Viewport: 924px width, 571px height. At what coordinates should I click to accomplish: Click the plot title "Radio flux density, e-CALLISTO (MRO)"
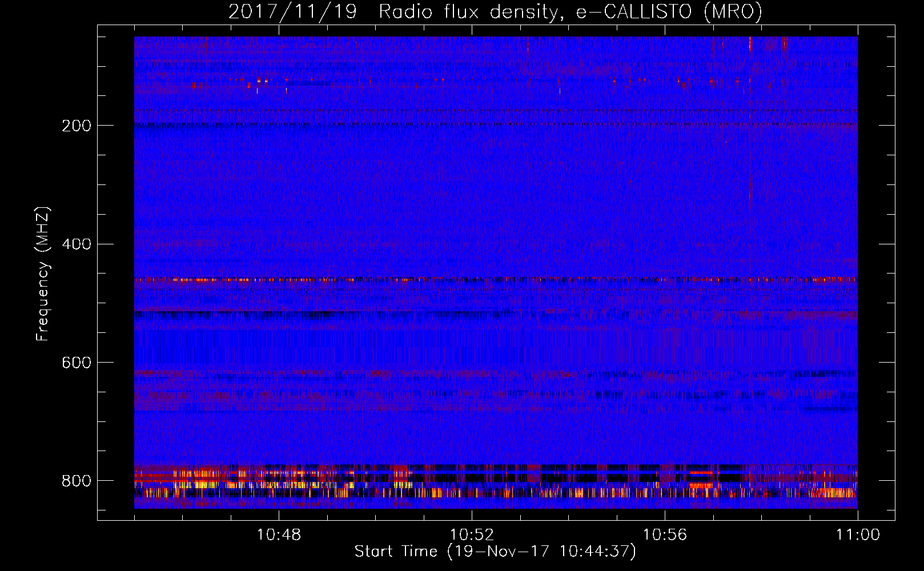[x=570, y=12]
